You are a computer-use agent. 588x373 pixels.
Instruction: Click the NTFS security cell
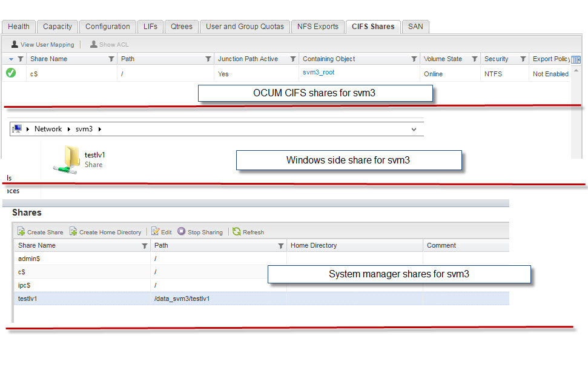(x=493, y=74)
